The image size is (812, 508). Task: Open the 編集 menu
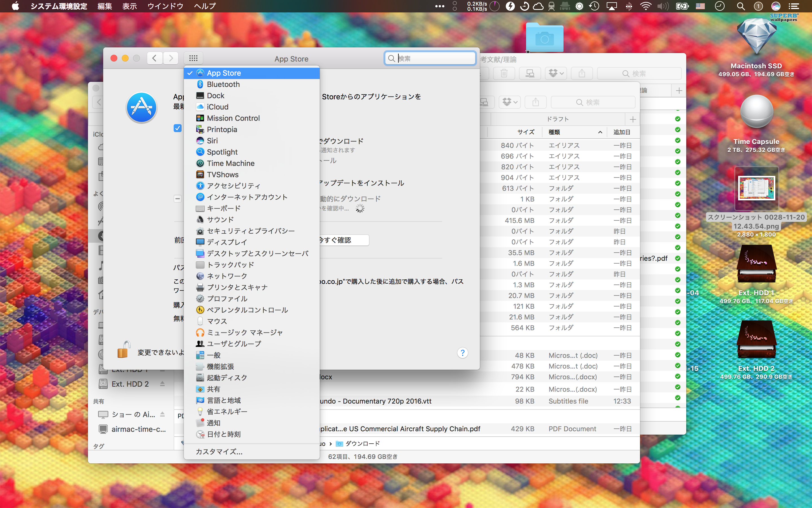(x=105, y=6)
